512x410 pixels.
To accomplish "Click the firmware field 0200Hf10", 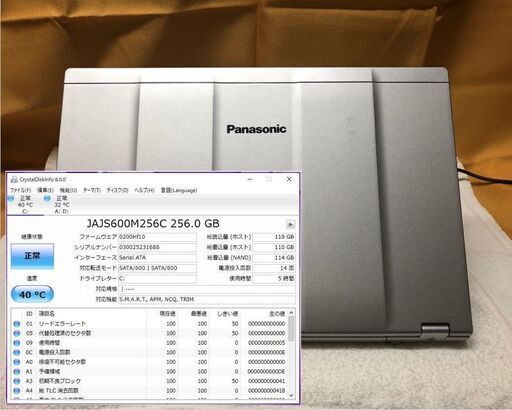I will click(157, 237).
